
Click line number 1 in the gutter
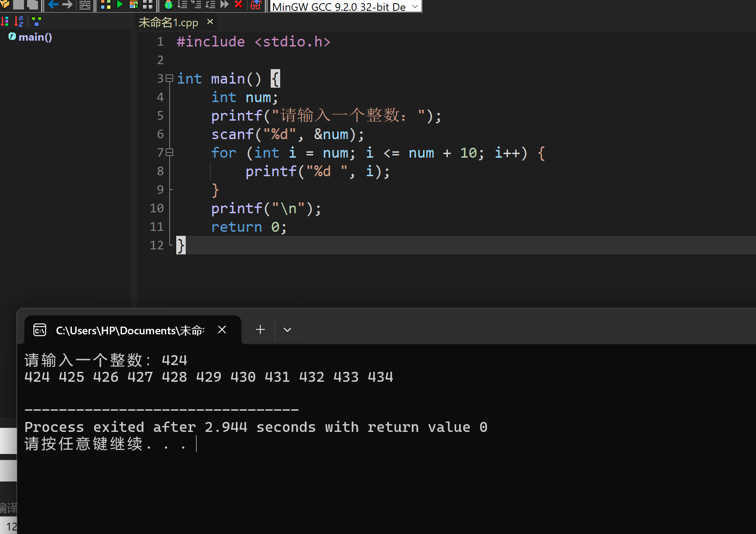click(160, 42)
